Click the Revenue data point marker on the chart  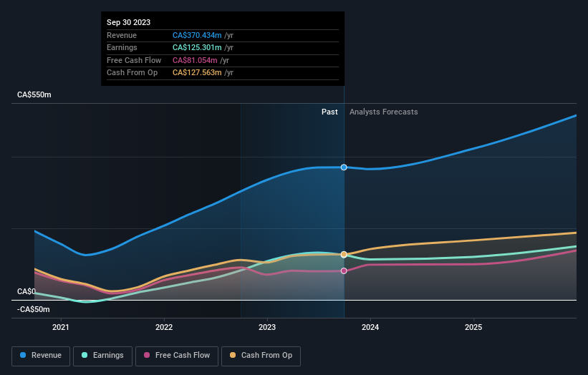point(344,167)
